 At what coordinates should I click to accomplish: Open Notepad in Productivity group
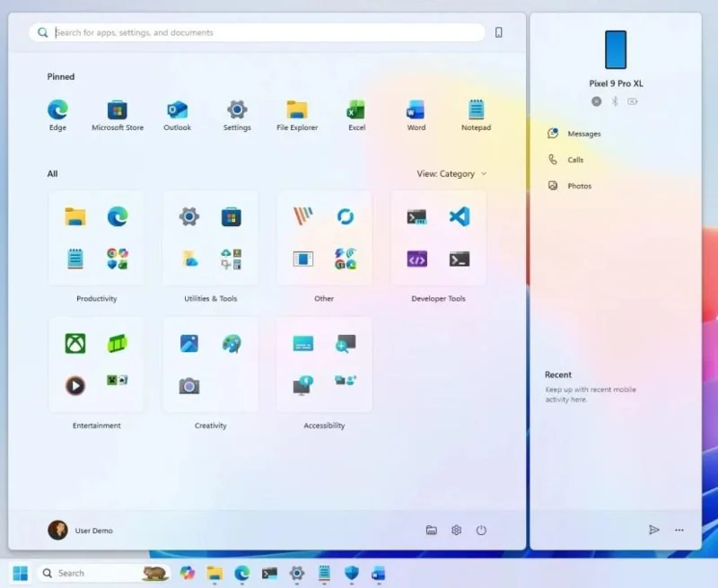pos(75,259)
